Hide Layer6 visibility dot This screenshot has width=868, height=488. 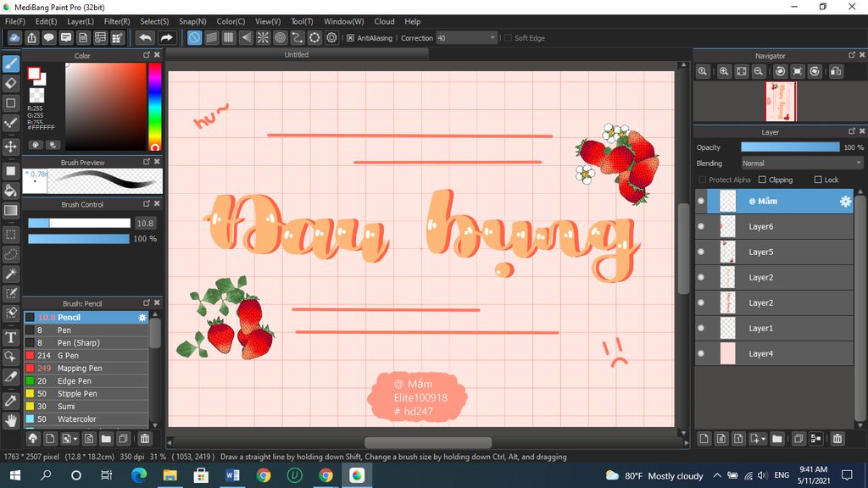pyautogui.click(x=701, y=226)
